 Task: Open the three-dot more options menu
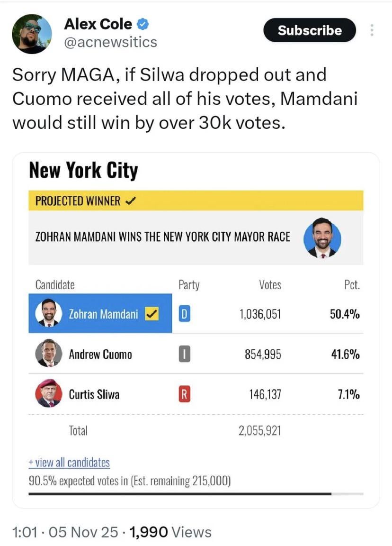(372, 30)
